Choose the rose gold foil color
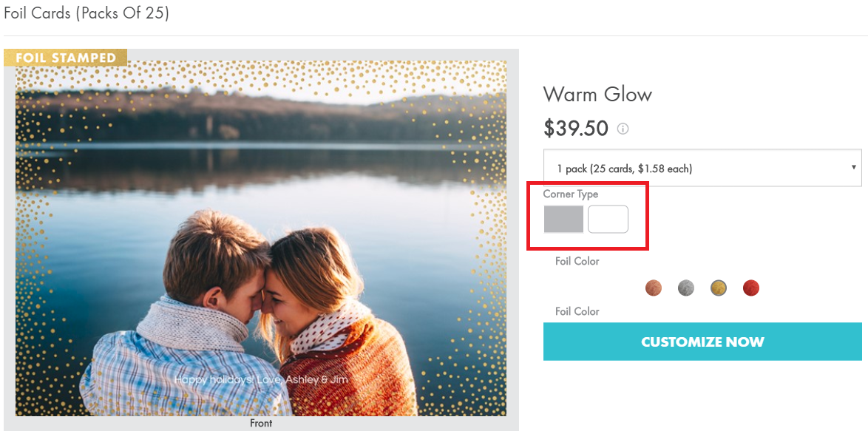The width and height of the screenshot is (868, 431). pos(654,288)
